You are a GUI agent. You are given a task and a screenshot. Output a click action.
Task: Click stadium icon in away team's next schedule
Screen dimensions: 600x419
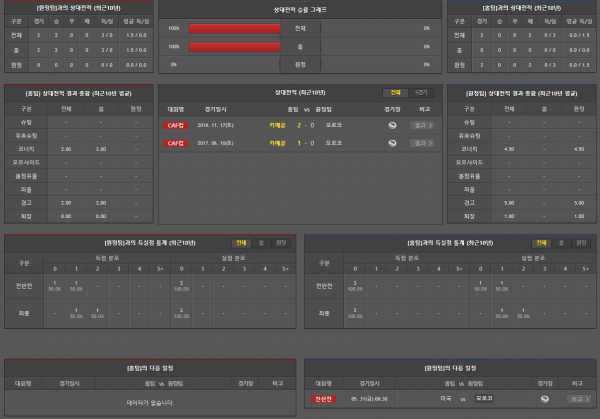pos(543,397)
